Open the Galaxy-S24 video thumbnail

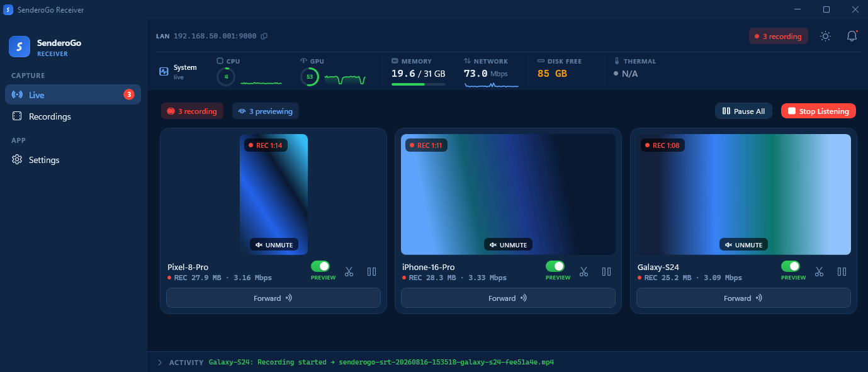pos(743,194)
